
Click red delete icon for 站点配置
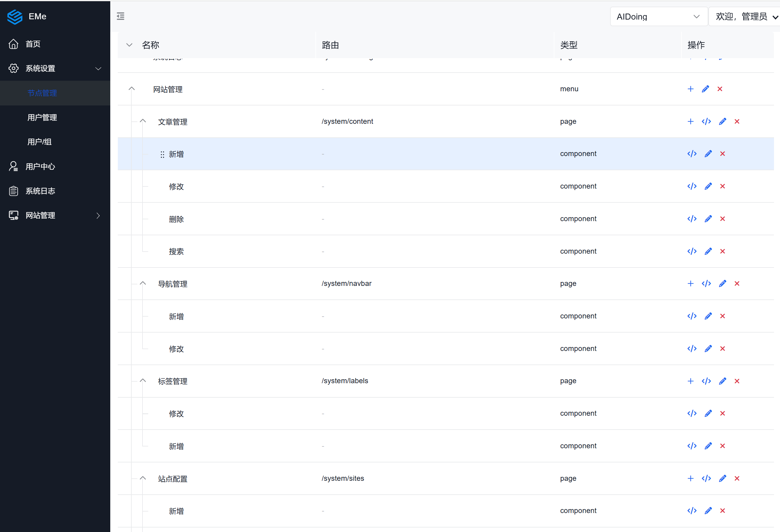737,478
